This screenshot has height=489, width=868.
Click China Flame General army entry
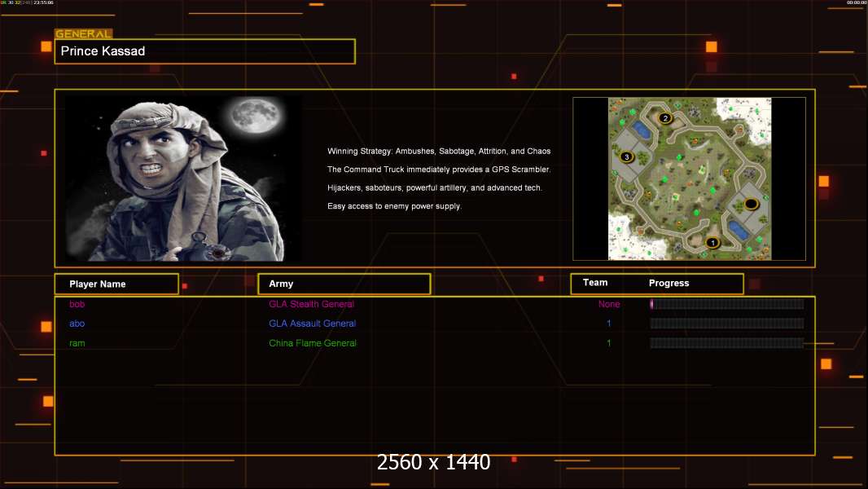(x=313, y=343)
